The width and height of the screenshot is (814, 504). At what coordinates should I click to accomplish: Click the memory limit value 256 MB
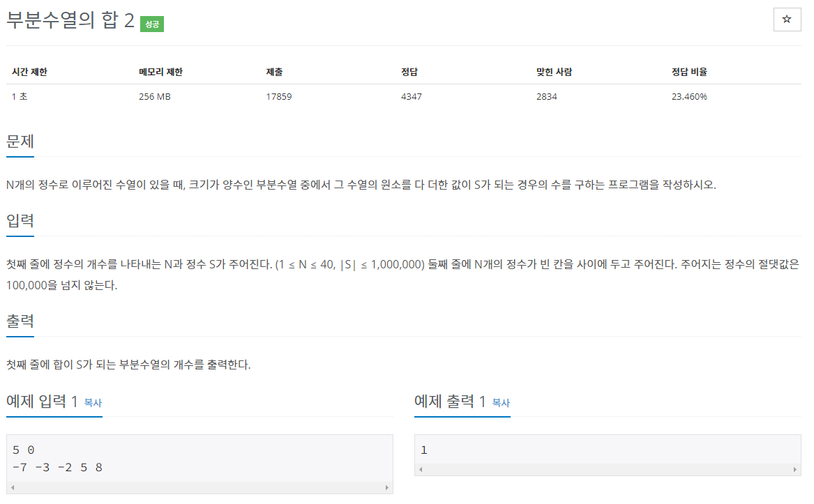click(x=155, y=96)
